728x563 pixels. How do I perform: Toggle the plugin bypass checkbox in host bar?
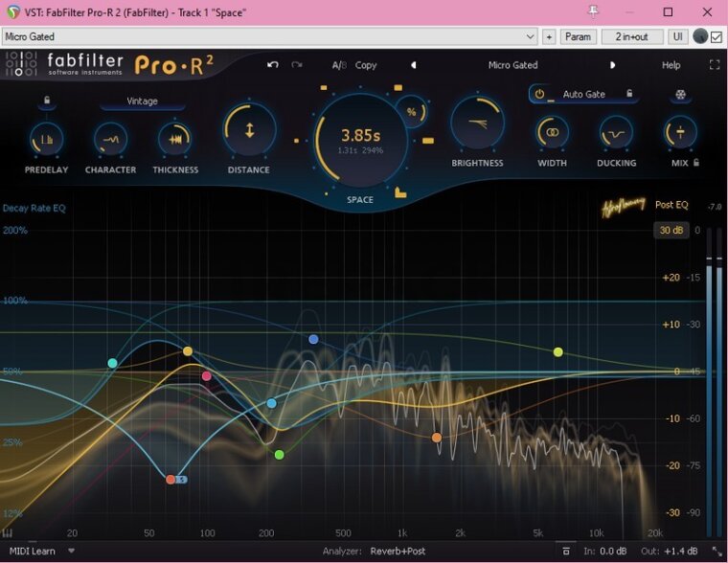[716, 36]
